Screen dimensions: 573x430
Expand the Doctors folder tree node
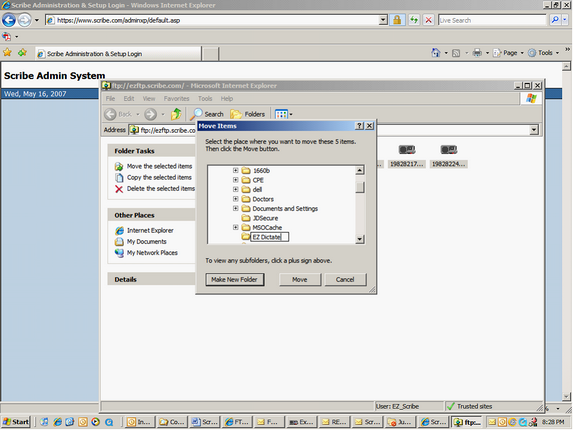point(236,199)
